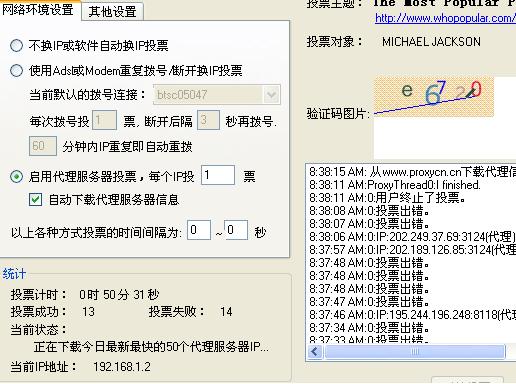Viewport: 516px width, 384px height.
Task: Click the 正在下载今日最新最快的50个代理服务器IP status text
Action: pyautogui.click(x=151, y=347)
